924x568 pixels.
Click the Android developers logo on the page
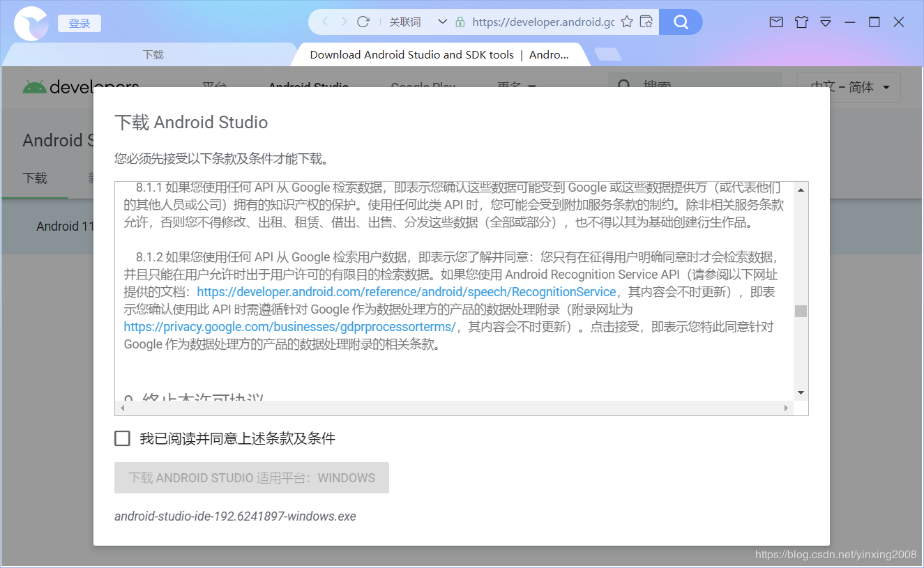point(81,87)
